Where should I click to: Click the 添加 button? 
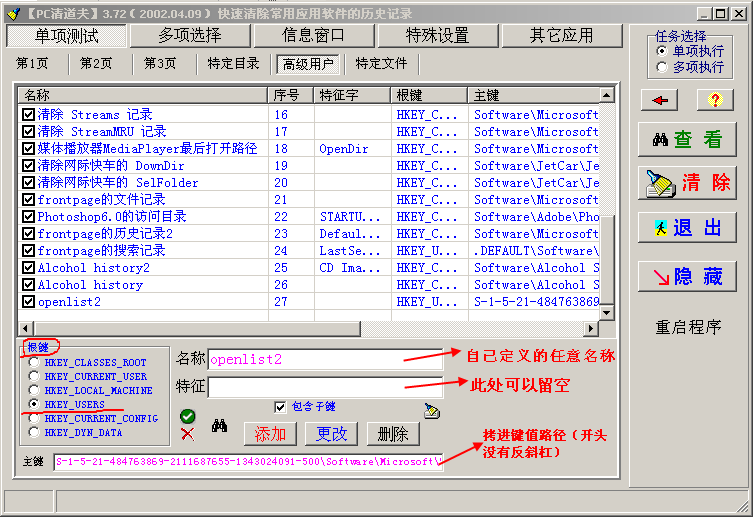[x=271, y=434]
